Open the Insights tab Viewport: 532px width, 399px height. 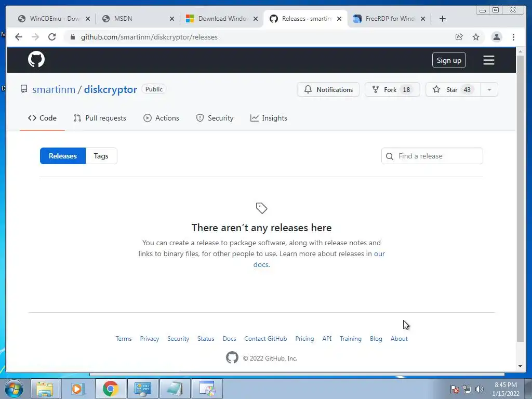269,118
